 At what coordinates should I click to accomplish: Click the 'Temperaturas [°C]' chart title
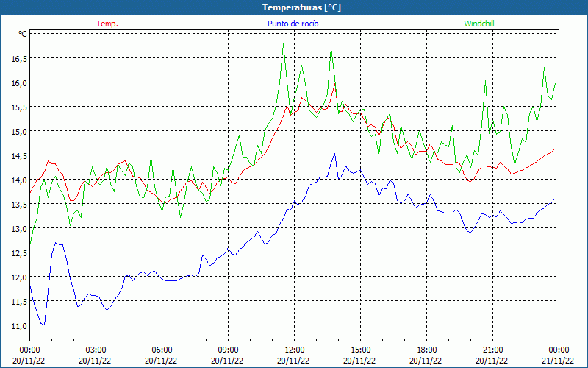301,7
